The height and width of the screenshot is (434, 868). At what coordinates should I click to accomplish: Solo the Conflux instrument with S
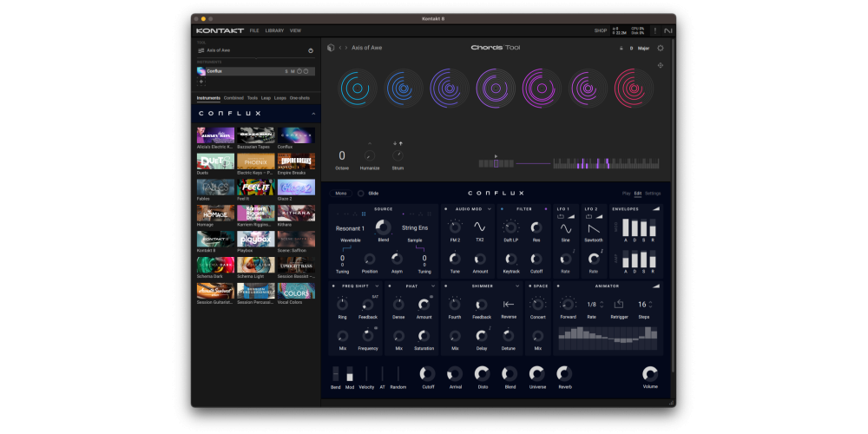[x=286, y=71]
